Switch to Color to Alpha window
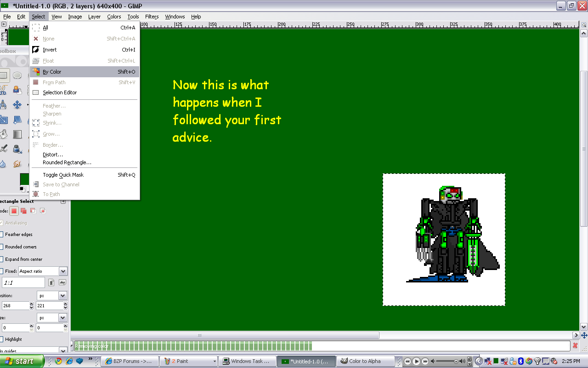The height and width of the screenshot is (368, 588). pos(366,361)
